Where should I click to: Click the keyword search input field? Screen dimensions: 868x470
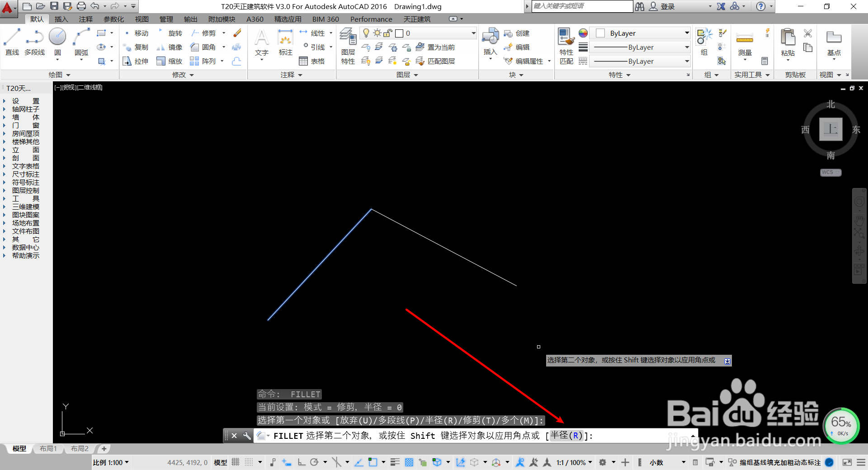pyautogui.click(x=582, y=6)
